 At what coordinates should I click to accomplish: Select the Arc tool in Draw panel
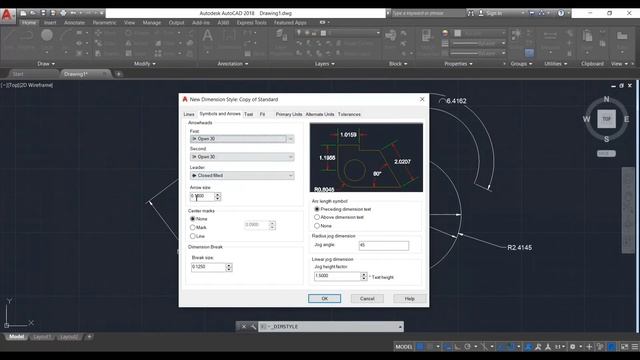pyautogui.click(x=66, y=36)
